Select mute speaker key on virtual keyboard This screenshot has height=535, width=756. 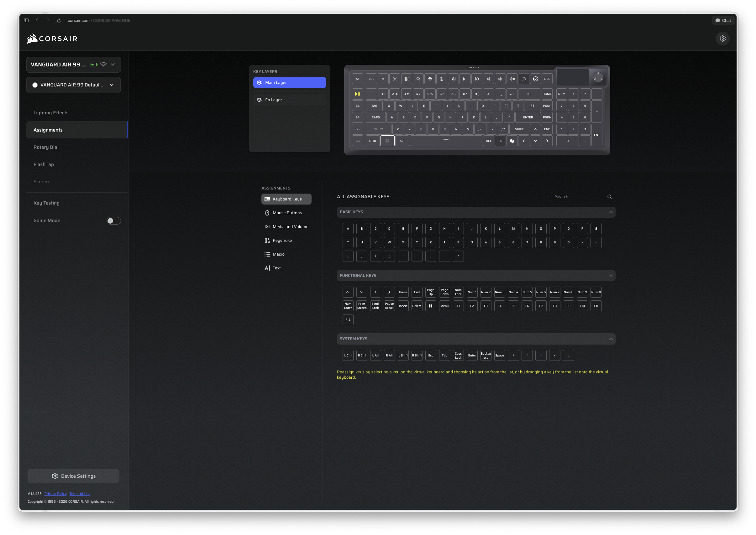[488, 79]
